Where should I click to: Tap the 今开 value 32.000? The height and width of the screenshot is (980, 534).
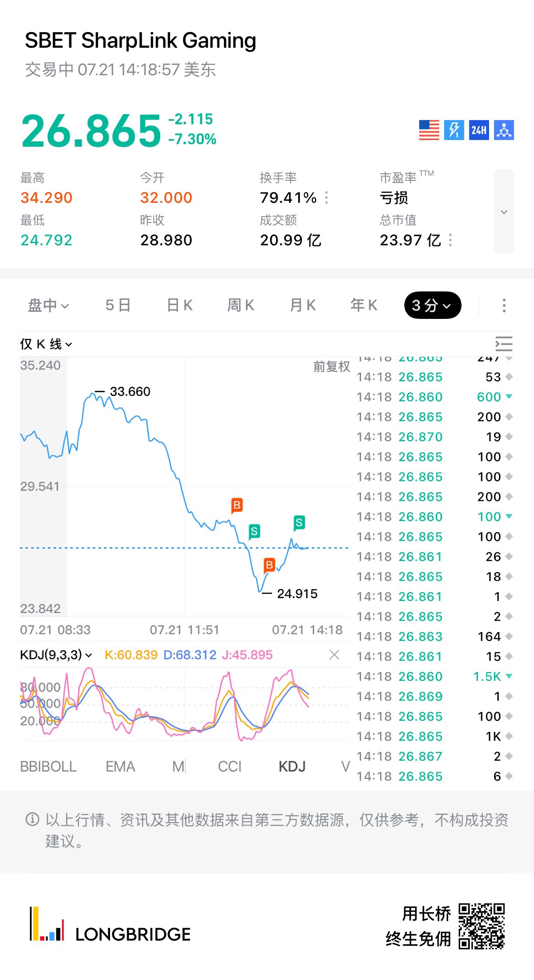166,198
